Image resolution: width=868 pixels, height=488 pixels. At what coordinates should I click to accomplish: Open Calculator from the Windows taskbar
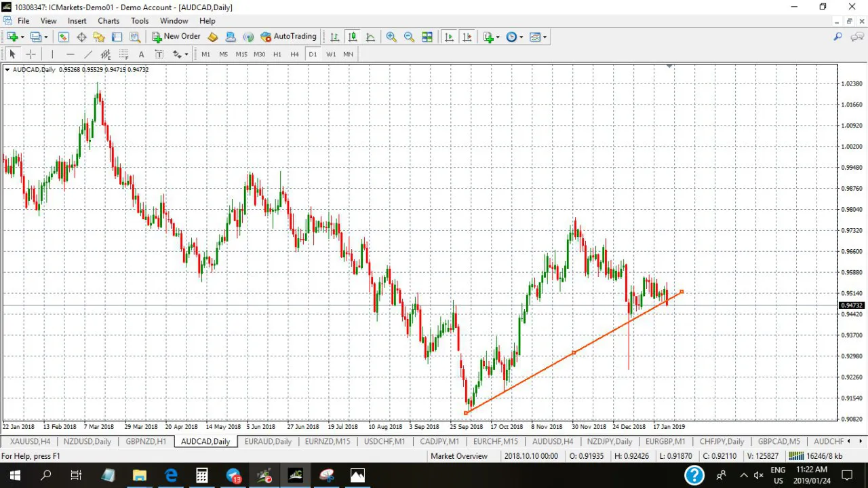click(x=201, y=475)
